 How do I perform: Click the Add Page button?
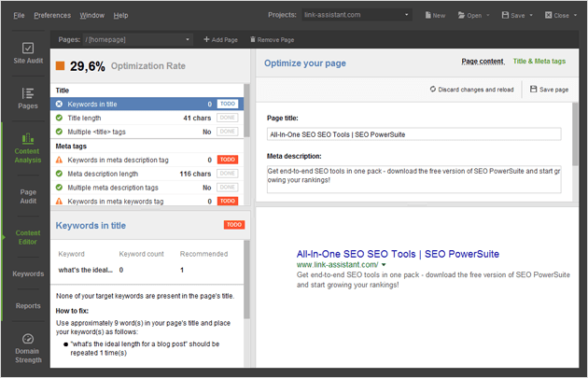(x=220, y=39)
